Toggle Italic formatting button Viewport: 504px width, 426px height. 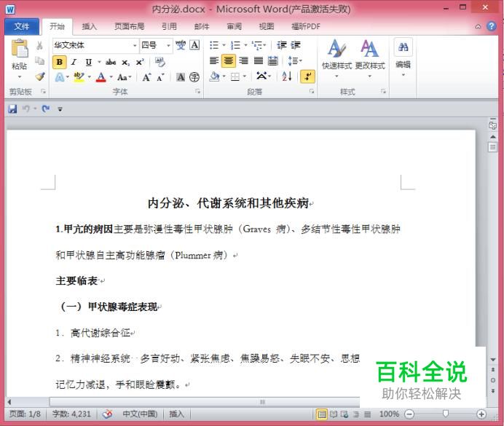[x=74, y=62]
